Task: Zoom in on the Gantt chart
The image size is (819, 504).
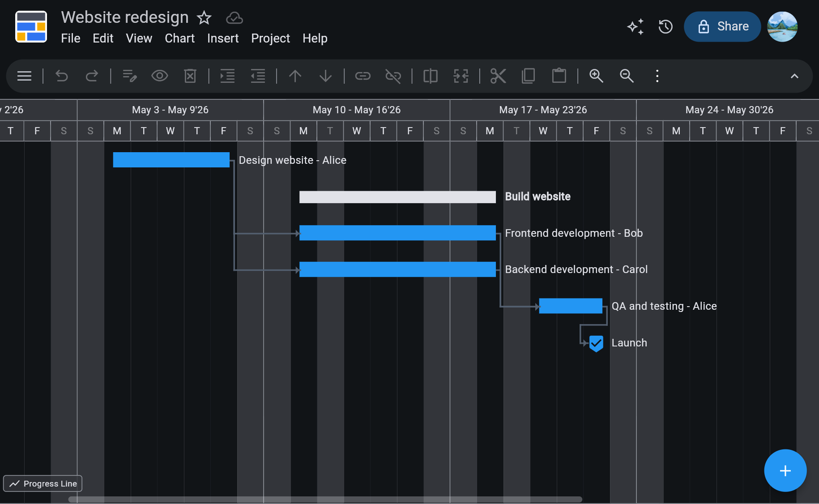Action: [x=596, y=76]
